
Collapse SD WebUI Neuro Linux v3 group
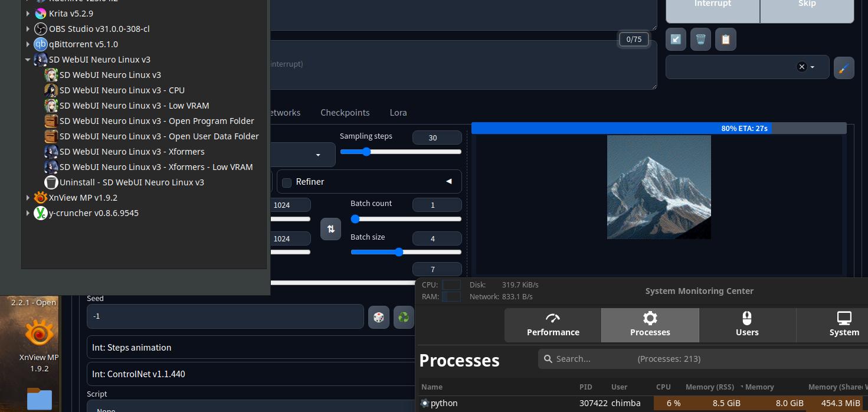(x=28, y=60)
